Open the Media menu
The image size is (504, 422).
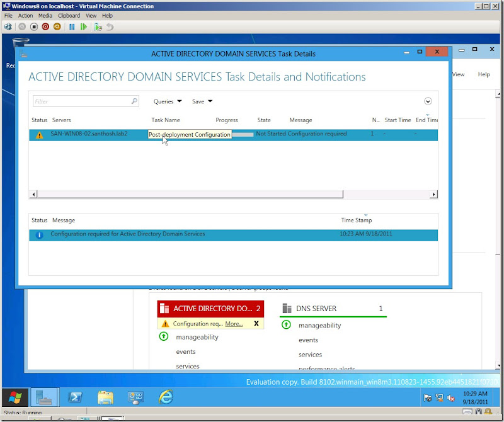[45, 15]
